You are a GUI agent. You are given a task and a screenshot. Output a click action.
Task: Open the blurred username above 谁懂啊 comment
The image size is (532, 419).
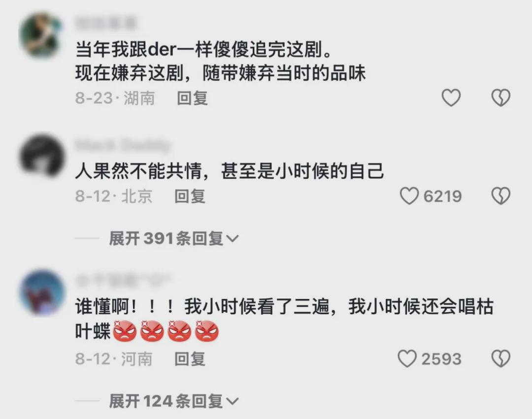[x=123, y=280]
